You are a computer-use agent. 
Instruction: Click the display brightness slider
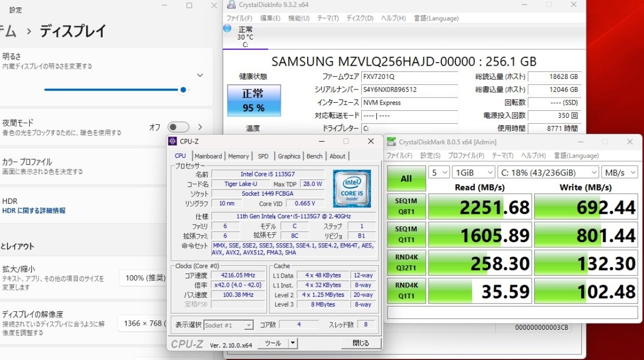(114, 90)
